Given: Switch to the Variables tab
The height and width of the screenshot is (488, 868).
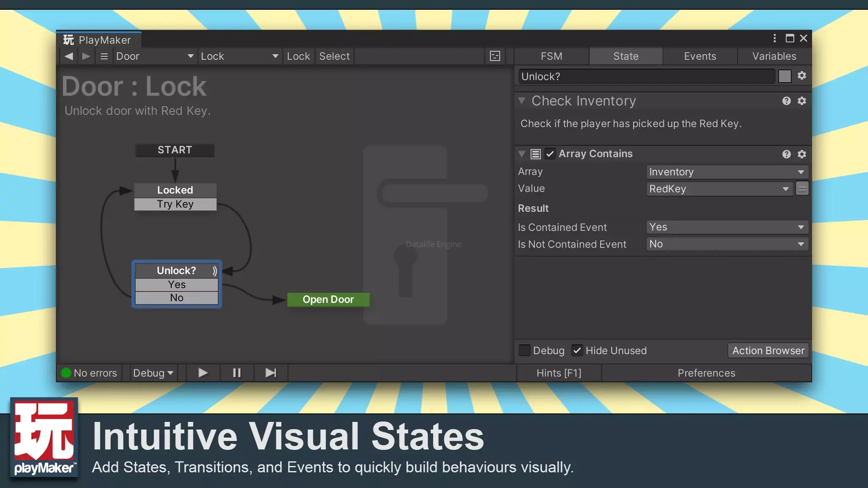Looking at the screenshot, I should [x=774, y=56].
